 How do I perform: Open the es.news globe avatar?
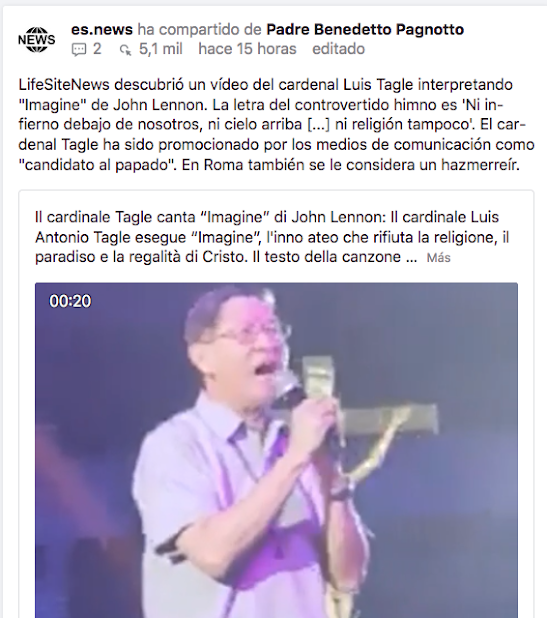click(x=37, y=39)
